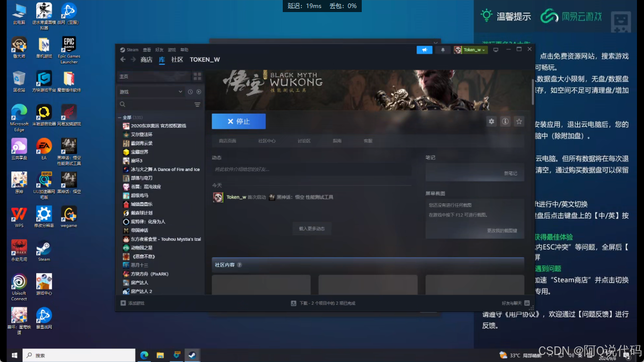Open the 查看 menu
This screenshot has width=644, height=362.
(x=146, y=50)
